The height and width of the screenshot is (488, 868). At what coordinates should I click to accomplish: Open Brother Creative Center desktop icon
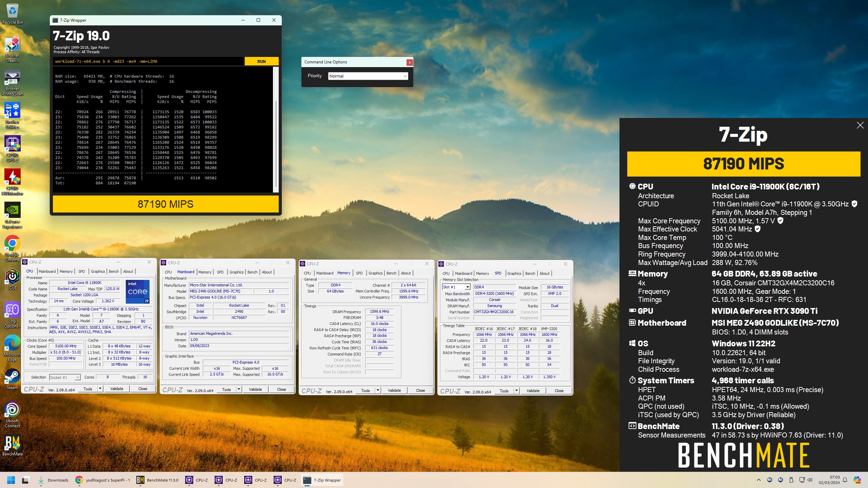pyautogui.click(x=12, y=49)
